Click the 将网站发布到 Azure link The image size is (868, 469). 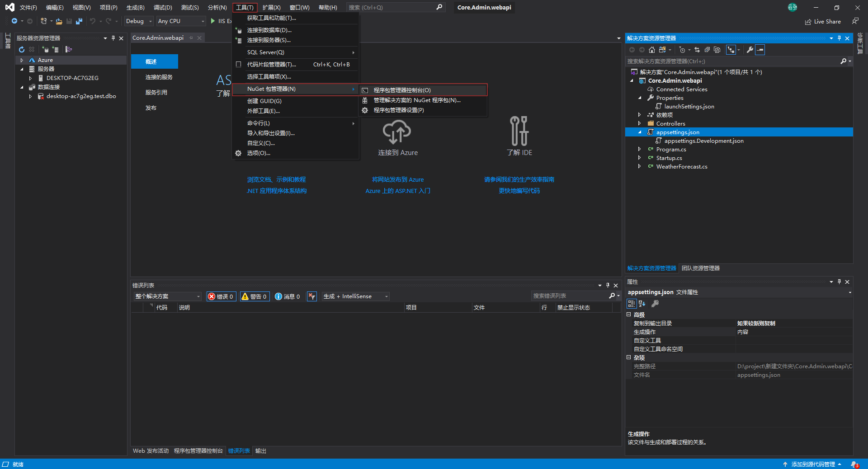(397, 179)
